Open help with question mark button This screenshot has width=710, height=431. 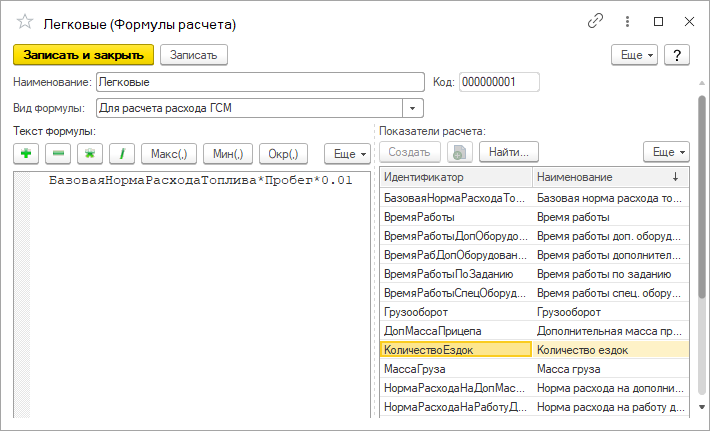677,55
